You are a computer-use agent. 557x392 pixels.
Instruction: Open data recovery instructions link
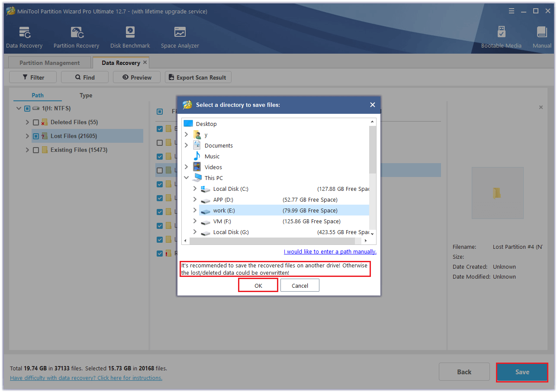86,378
